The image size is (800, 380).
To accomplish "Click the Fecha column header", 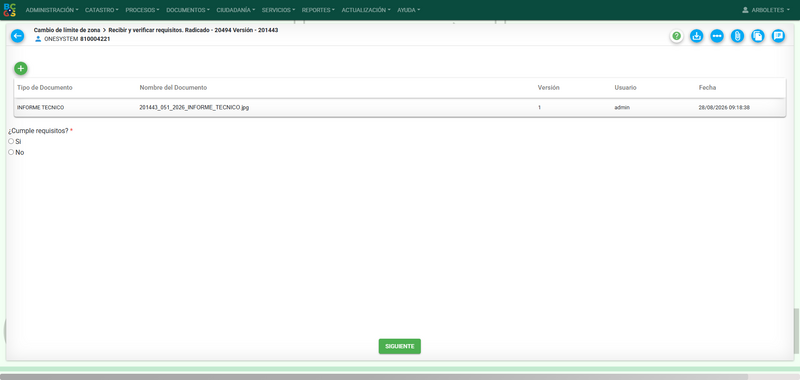I will click(x=707, y=88).
